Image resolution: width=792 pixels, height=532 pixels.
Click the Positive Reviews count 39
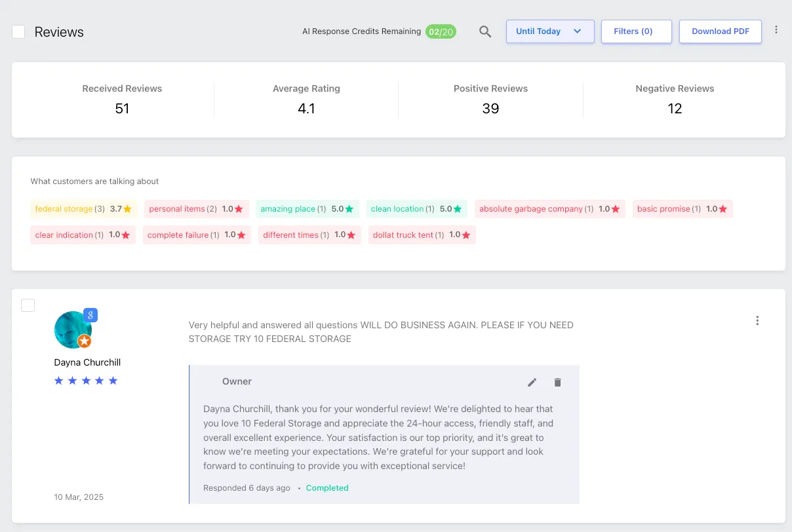click(490, 109)
